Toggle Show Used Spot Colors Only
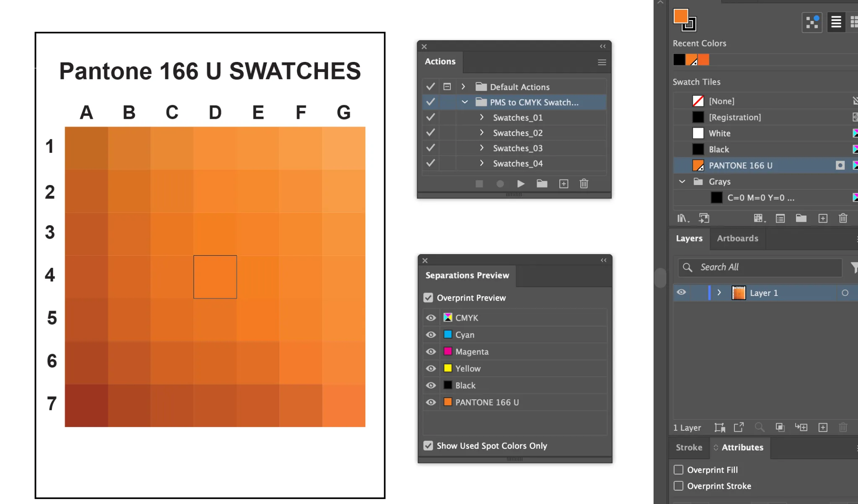This screenshot has height=504, width=858. click(x=428, y=446)
